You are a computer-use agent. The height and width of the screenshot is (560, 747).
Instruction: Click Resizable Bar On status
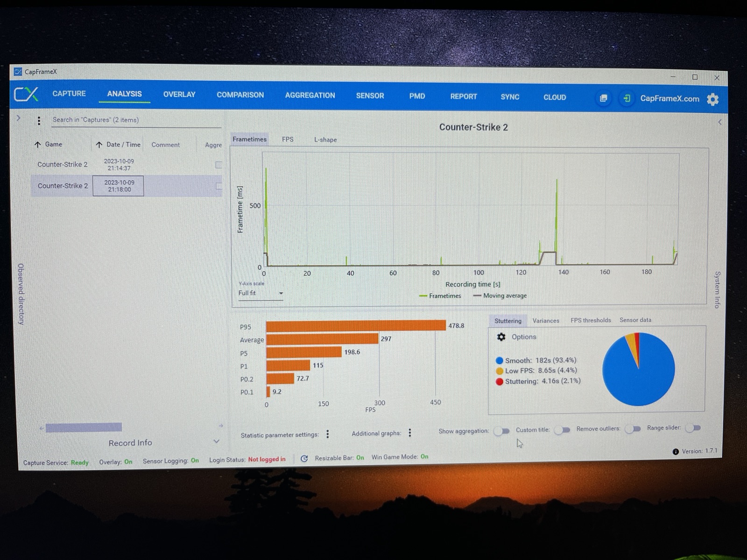[339, 458]
